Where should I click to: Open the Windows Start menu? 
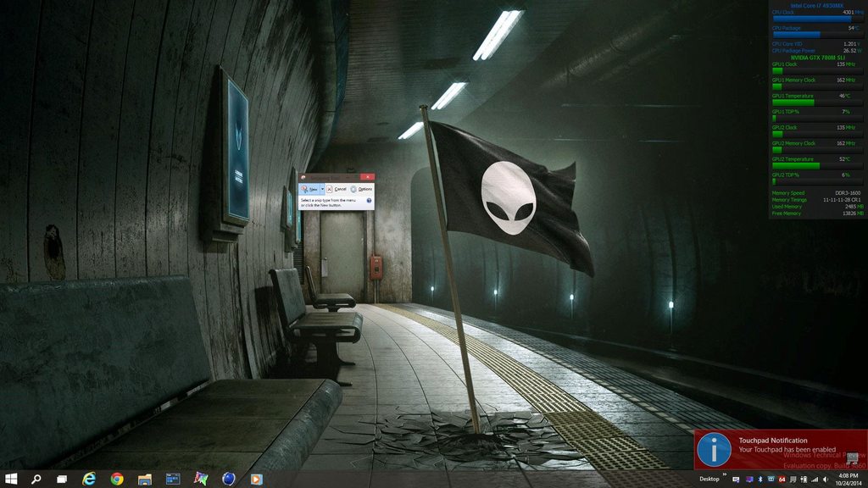[10, 479]
